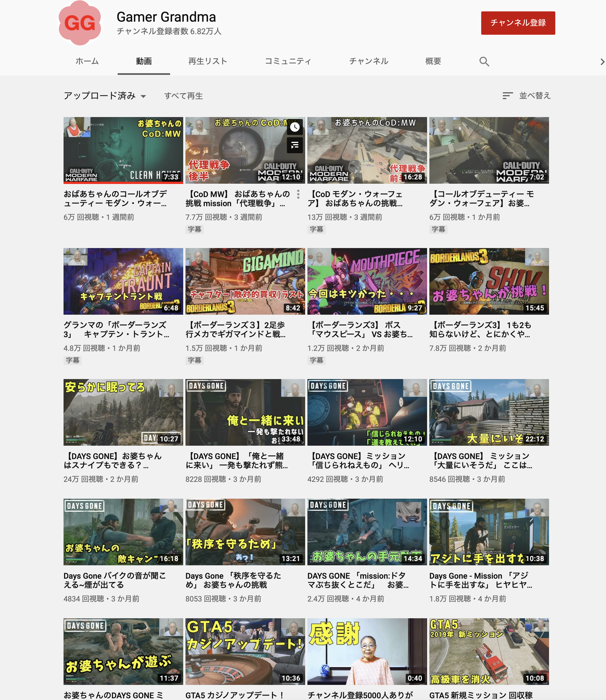Expand the アップロード済み dropdown
Viewport: 606px width, 700px height.
pos(105,96)
